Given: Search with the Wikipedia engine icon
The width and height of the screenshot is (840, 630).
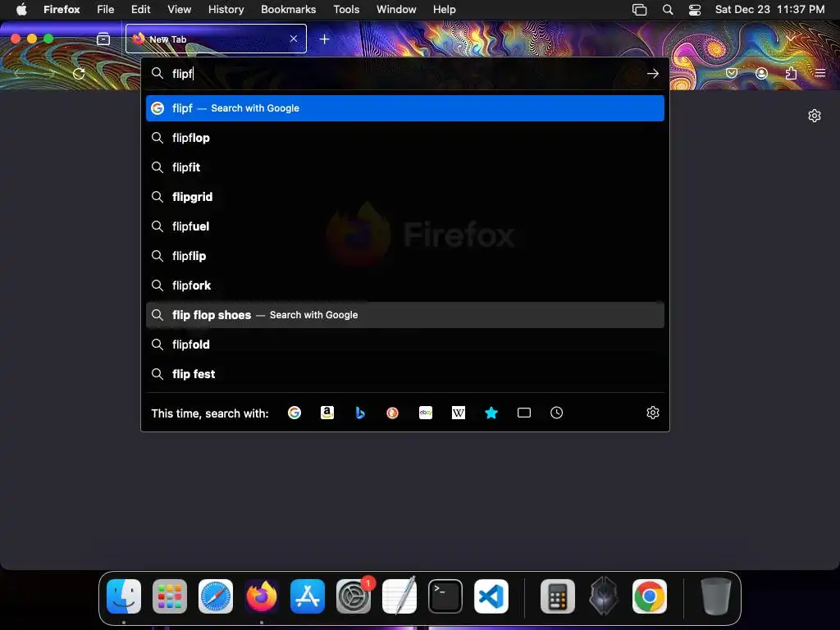Looking at the screenshot, I should click(x=459, y=413).
